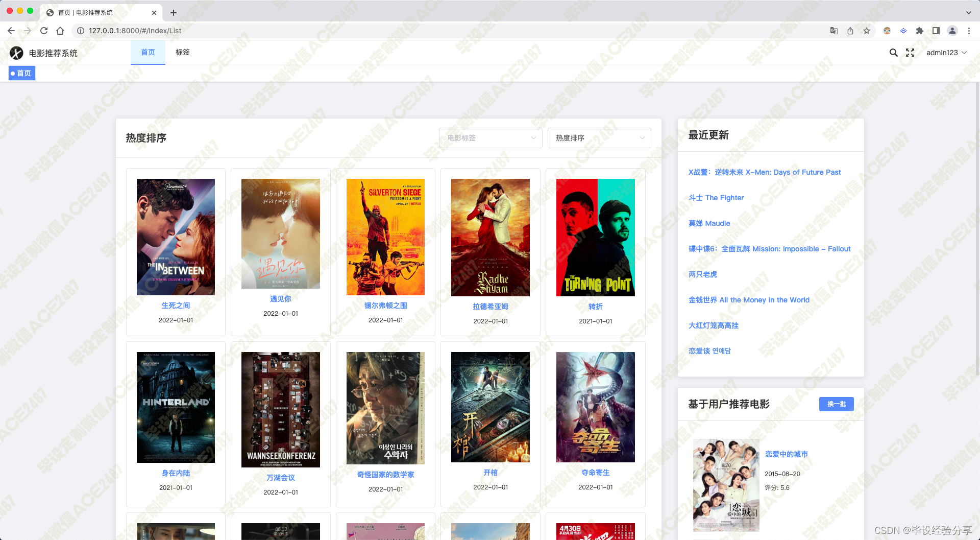Click the 电影推荐系统 logo icon
This screenshot has height=540, width=980.
[16, 53]
